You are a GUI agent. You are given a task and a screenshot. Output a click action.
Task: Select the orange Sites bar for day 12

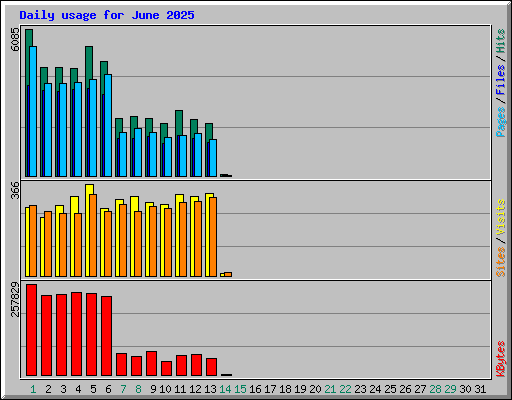pos(198,239)
